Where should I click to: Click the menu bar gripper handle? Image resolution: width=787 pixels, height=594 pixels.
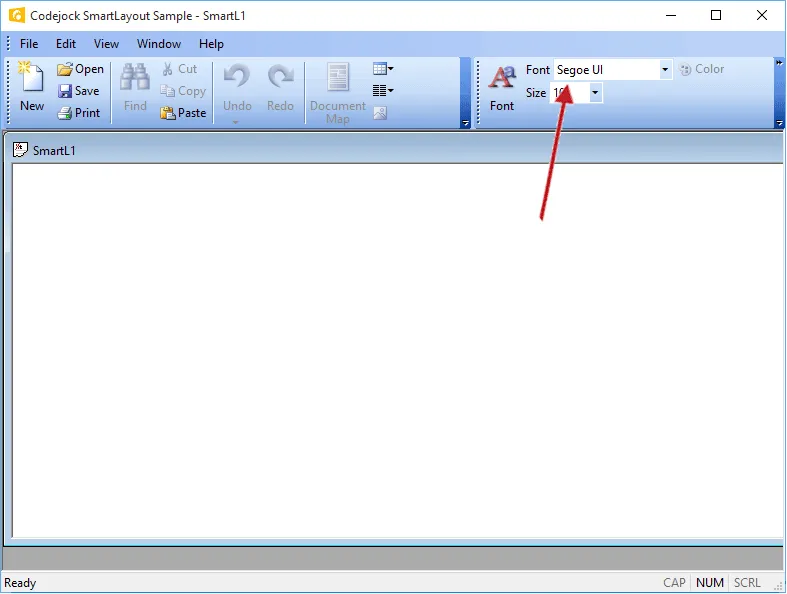tap(8, 44)
